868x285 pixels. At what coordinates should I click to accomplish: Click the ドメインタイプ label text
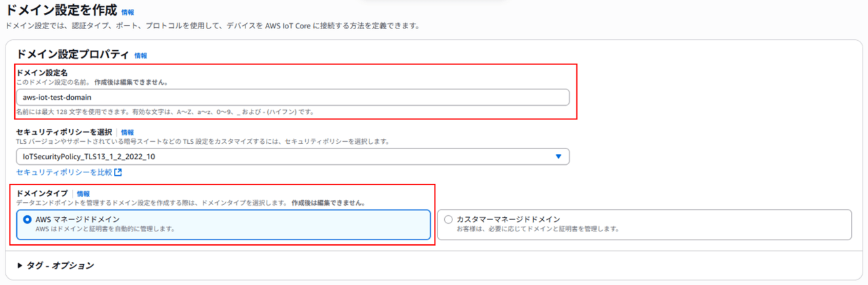(42, 193)
